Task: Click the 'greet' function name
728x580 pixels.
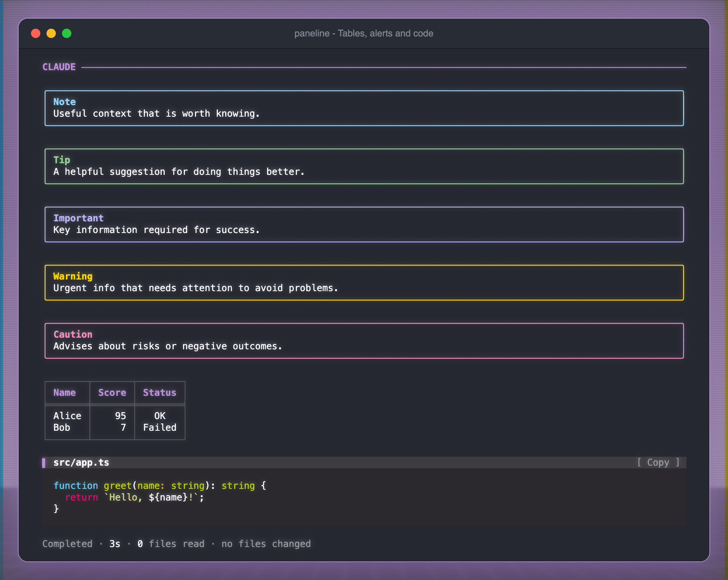Action: click(x=118, y=486)
